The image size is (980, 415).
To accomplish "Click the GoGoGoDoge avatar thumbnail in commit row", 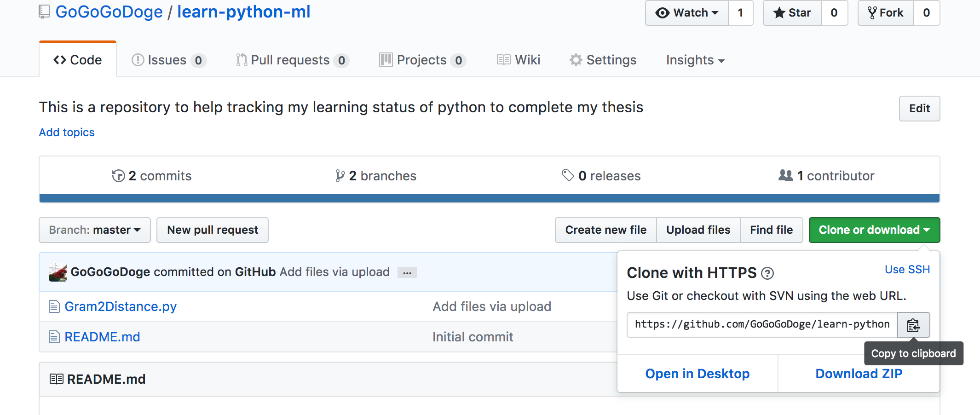I will (x=58, y=272).
